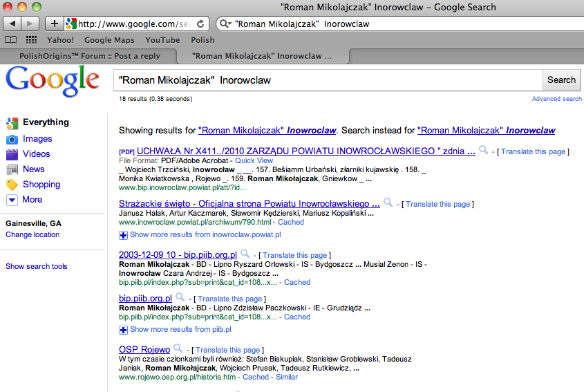Expand the More dropdown arrow
584x392 pixels.
tap(12, 200)
